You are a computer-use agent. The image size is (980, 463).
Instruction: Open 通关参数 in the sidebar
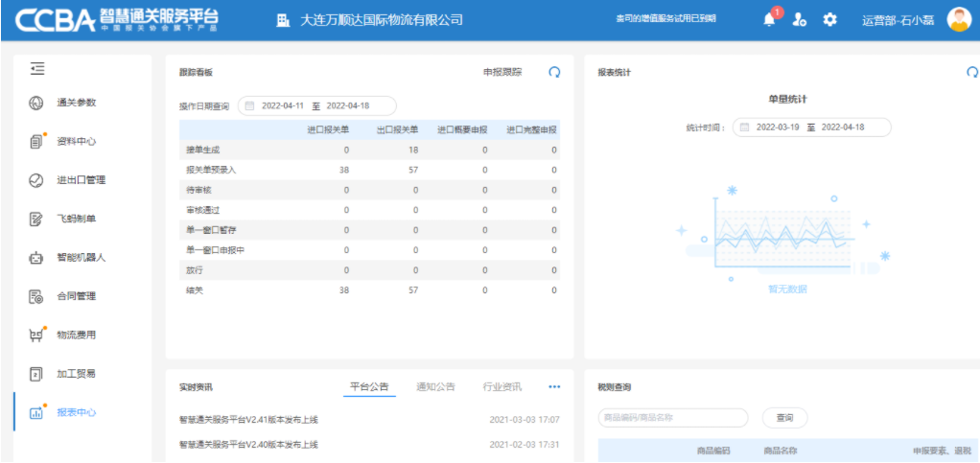[x=77, y=103]
